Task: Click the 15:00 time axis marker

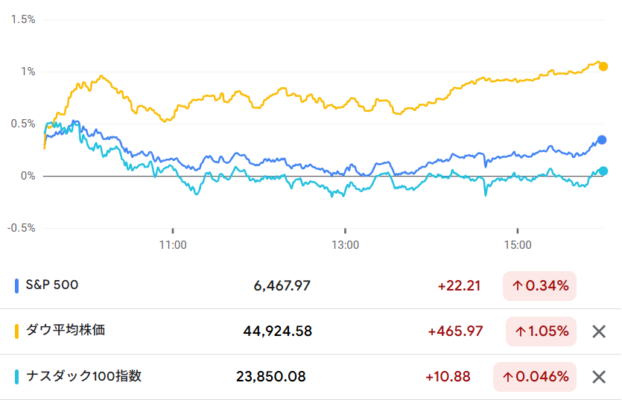Action: click(x=518, y=245)
